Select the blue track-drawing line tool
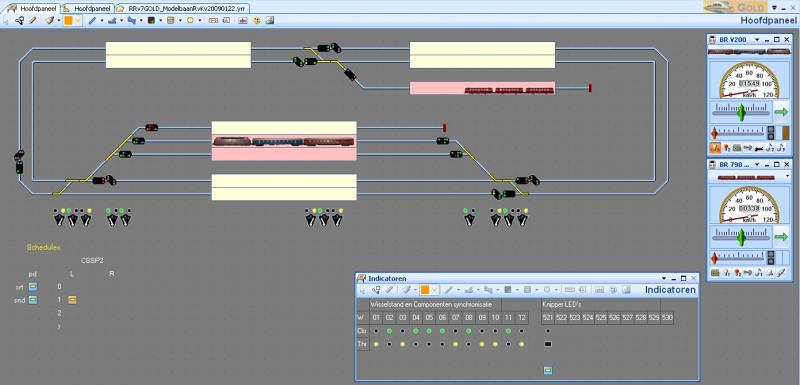 (92, 20)
